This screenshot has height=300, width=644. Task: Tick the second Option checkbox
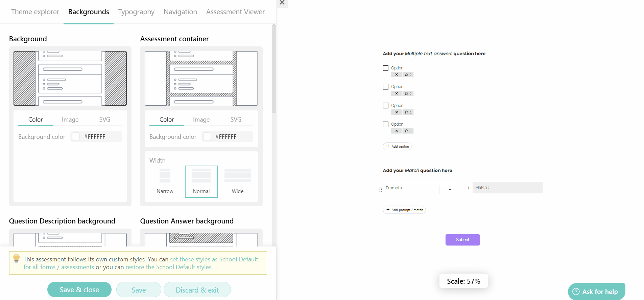385,87
